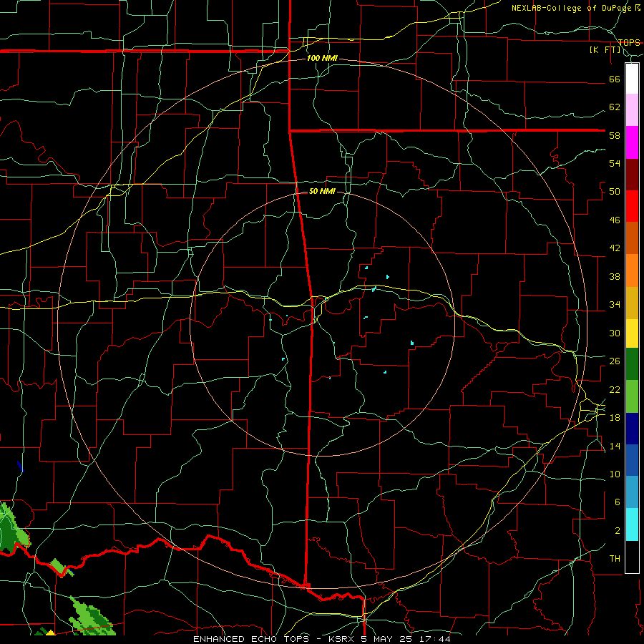
Task: Click the TOPS legend heading
Action: [629, 42]
